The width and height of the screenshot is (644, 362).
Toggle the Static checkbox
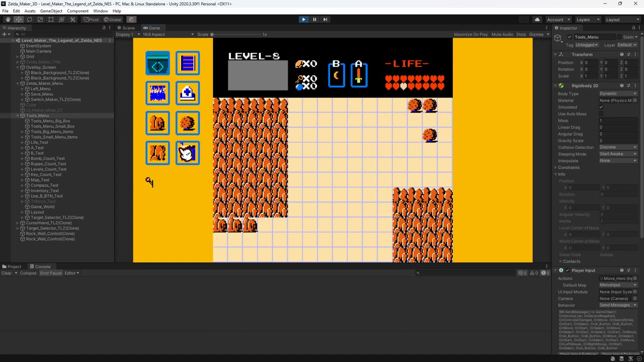[620, 37]
